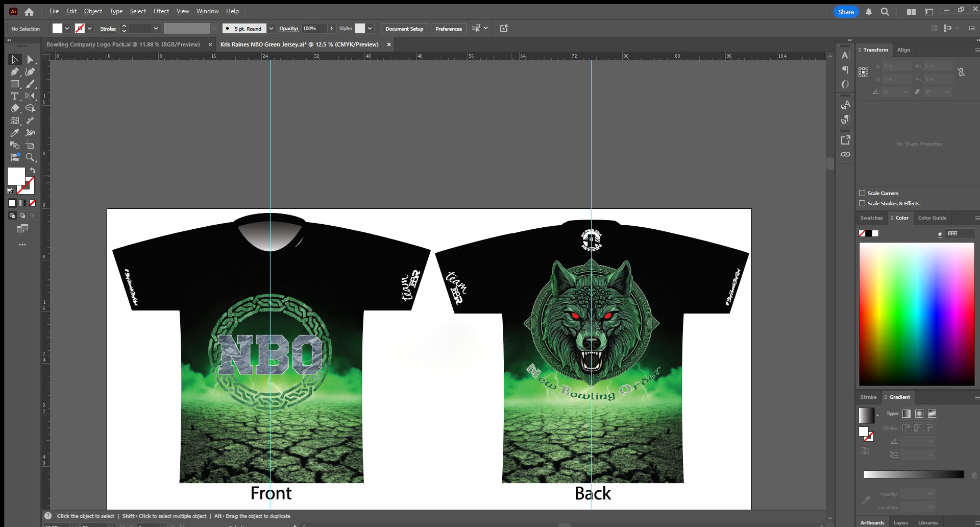This screenshot has width=980, height=527.
Task: Switch to the Align panel tab
Action: tap(903, 50)
